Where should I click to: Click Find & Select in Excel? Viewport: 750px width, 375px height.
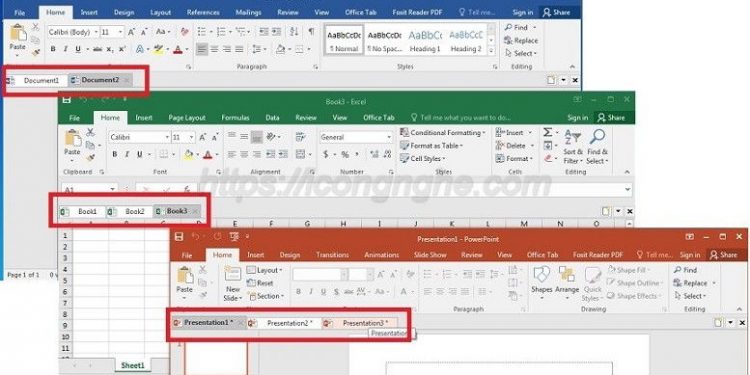click(x=597, y=146)
